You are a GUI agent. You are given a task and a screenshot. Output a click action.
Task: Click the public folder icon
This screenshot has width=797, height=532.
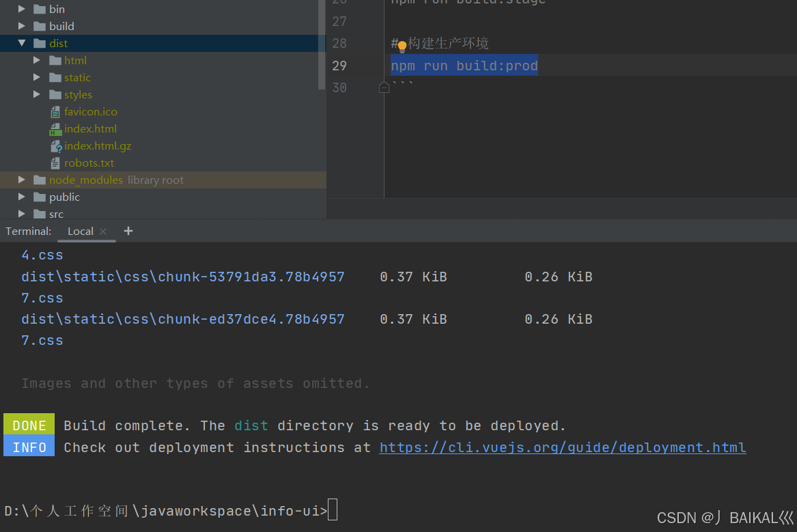[x=40, y=197]
